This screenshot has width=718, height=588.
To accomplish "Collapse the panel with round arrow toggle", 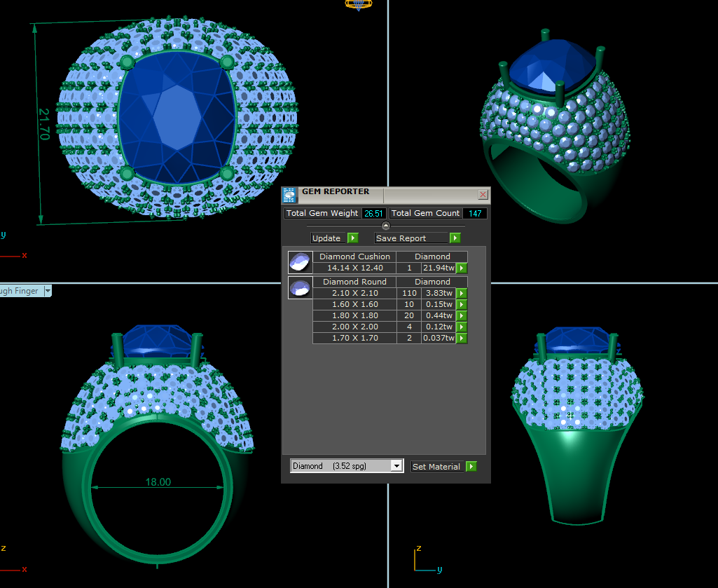I will (385, 226).
